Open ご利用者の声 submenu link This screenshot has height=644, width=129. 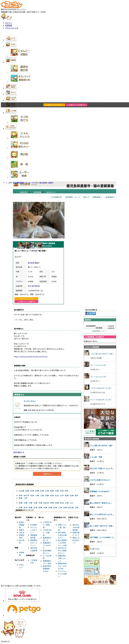[56, 197]
